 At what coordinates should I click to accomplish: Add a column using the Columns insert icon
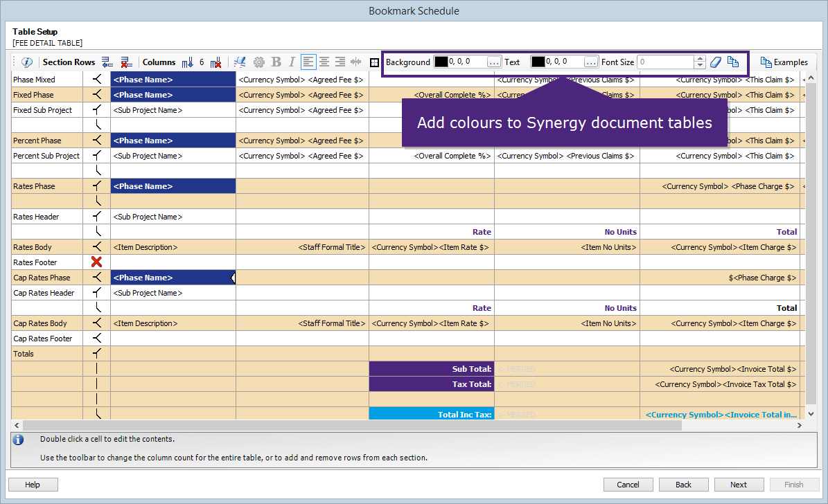(x=187, y=62)
